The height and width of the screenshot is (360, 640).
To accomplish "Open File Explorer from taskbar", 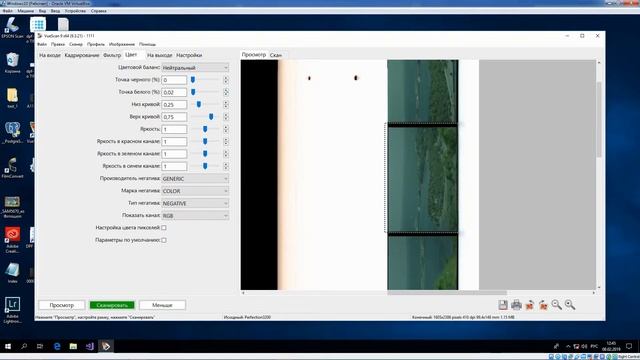I will (73, 346).
